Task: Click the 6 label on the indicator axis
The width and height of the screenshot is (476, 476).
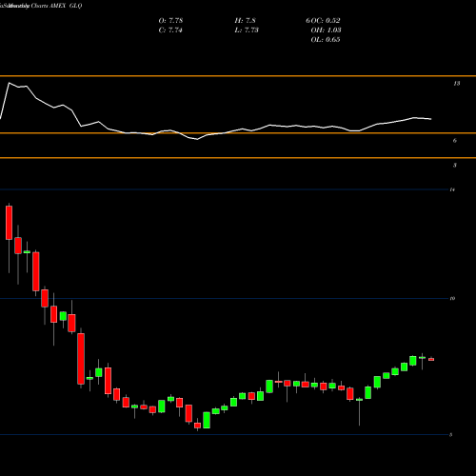Action: [455, 141]
